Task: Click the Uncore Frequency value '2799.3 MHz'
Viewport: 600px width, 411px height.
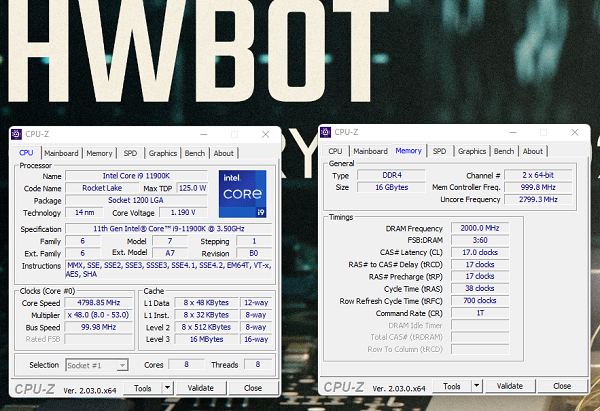Action: point(538,199)
